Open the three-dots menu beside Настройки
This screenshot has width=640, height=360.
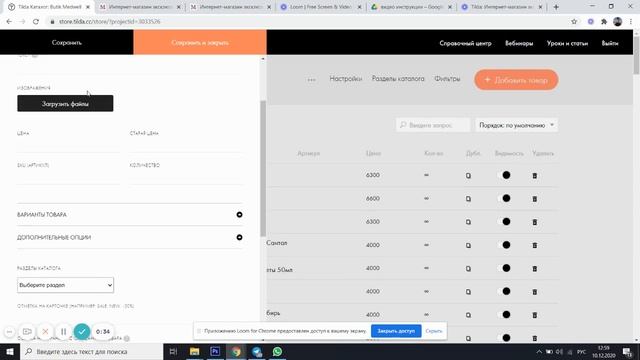pos(311,80)
